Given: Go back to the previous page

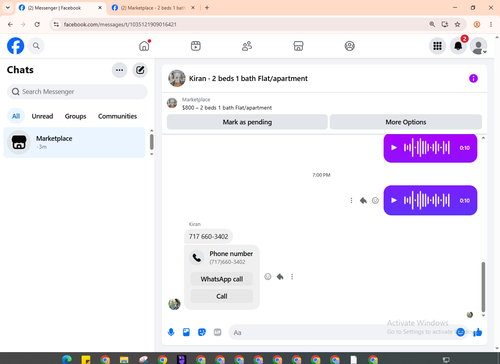Looking at the screenshot, I should (x=10, y=24).
